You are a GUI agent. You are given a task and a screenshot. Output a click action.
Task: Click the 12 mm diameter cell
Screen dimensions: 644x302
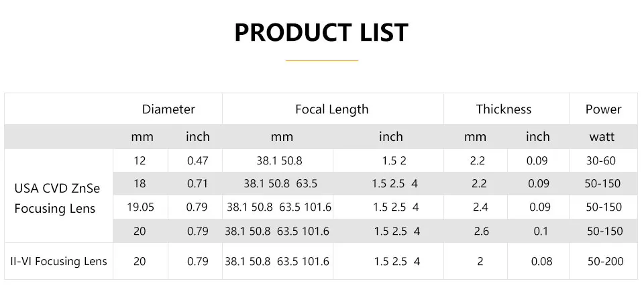(140, 160)
